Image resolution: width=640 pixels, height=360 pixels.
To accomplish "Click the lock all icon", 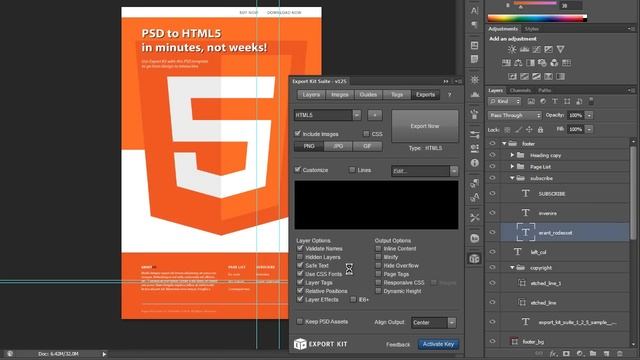I will click(540, 130).
